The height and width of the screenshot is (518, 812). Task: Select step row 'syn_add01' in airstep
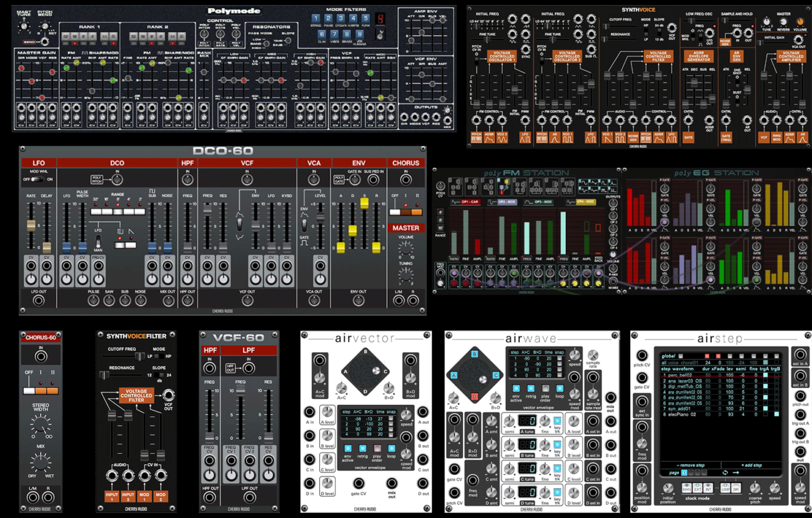[721, 408]
